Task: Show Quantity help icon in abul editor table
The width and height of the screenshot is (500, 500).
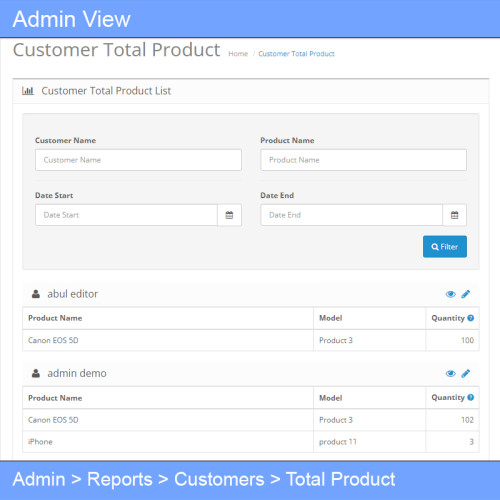Action: tap(471, 318)
